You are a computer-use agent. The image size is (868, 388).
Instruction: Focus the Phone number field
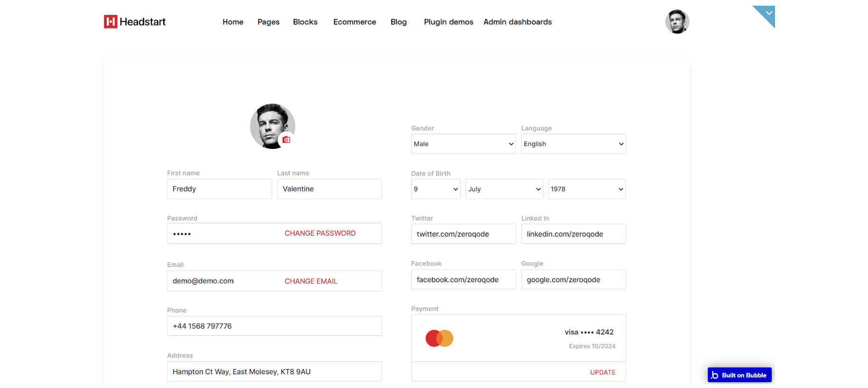click(274, 326)
